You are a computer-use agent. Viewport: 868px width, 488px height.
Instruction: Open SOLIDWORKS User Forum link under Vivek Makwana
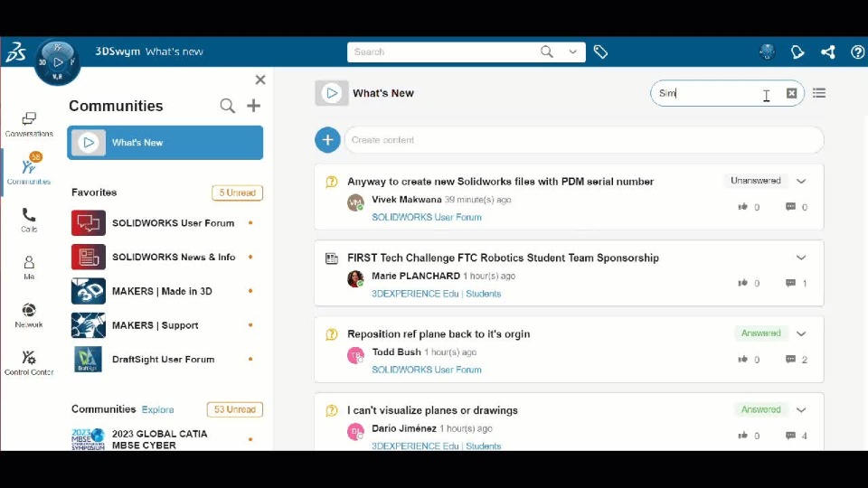point(426,218)
